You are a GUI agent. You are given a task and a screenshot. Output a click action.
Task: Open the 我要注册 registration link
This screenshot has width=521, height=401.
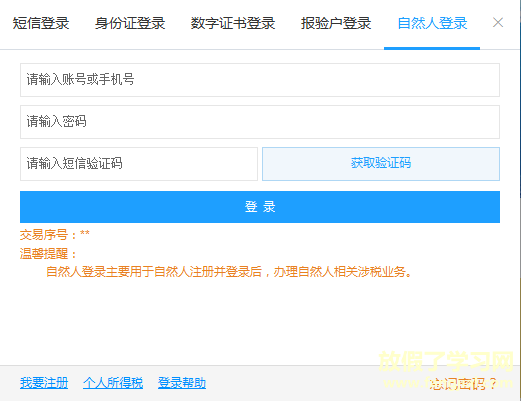tap(44, 383)
